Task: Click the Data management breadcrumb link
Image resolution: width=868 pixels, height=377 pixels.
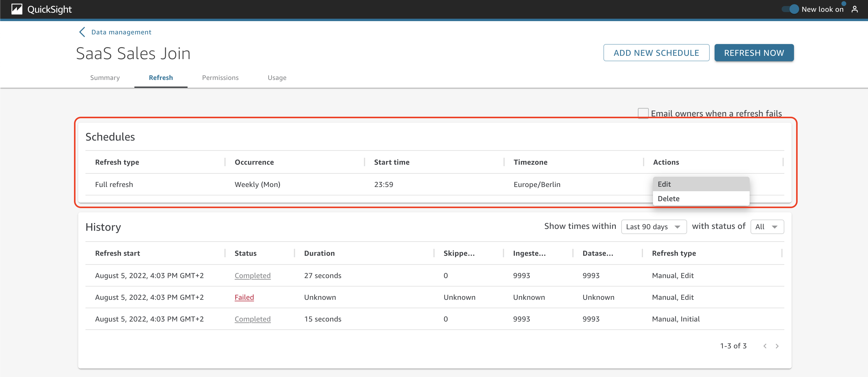Action: click(121, 32)
